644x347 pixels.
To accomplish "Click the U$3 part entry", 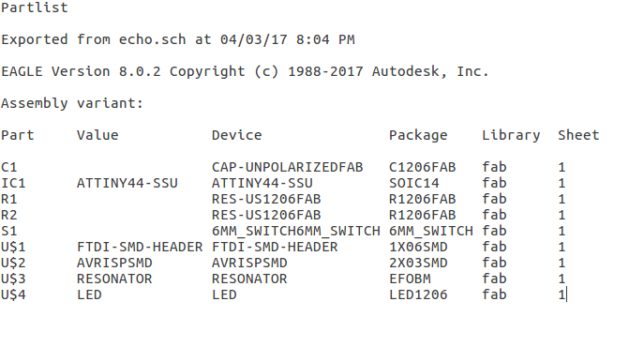I will [13, 279].
